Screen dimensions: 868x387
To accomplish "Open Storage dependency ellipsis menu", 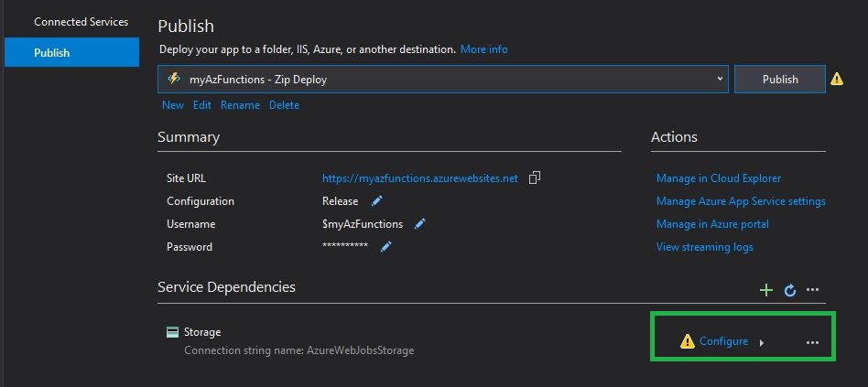I will (x=812, y=342).
